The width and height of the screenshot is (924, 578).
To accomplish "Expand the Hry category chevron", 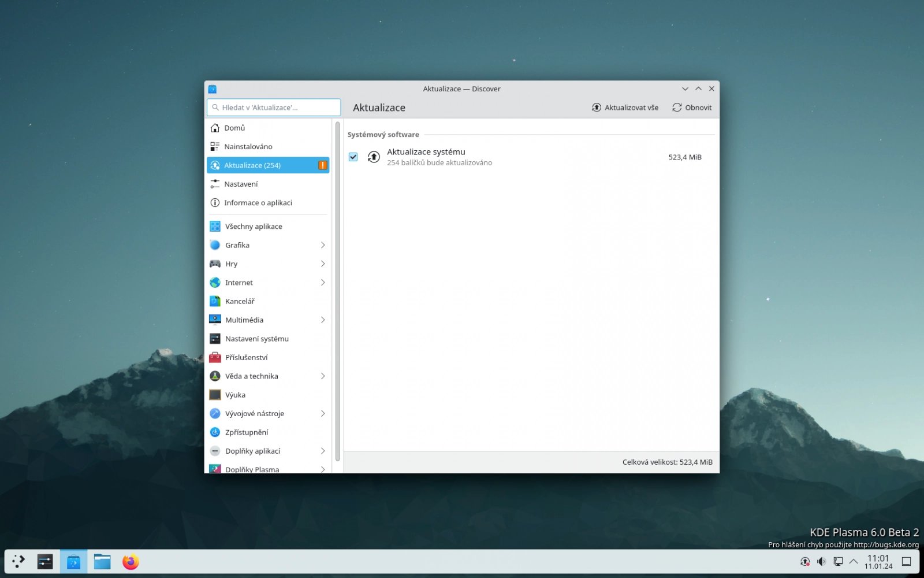I will click(323, 264).
